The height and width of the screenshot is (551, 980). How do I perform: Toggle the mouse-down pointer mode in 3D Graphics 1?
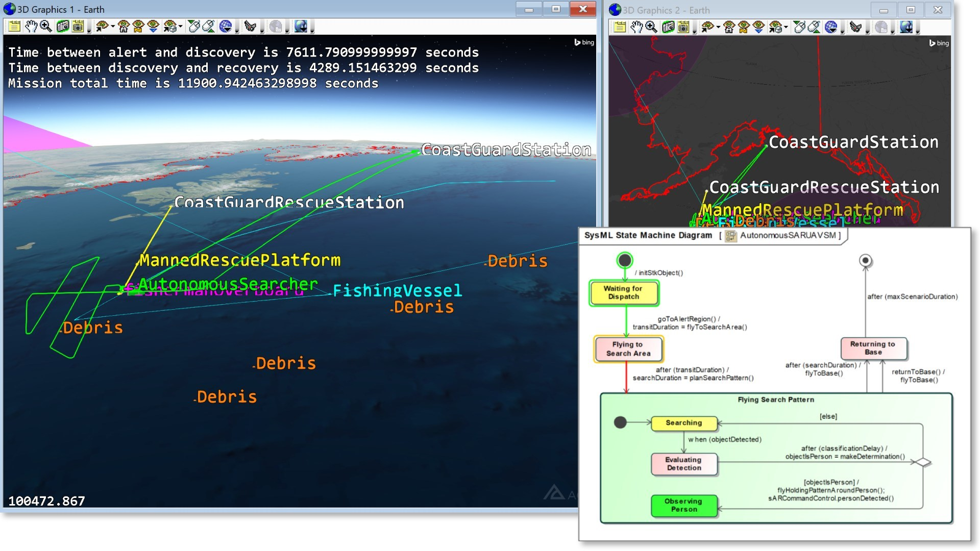[193, 27]
